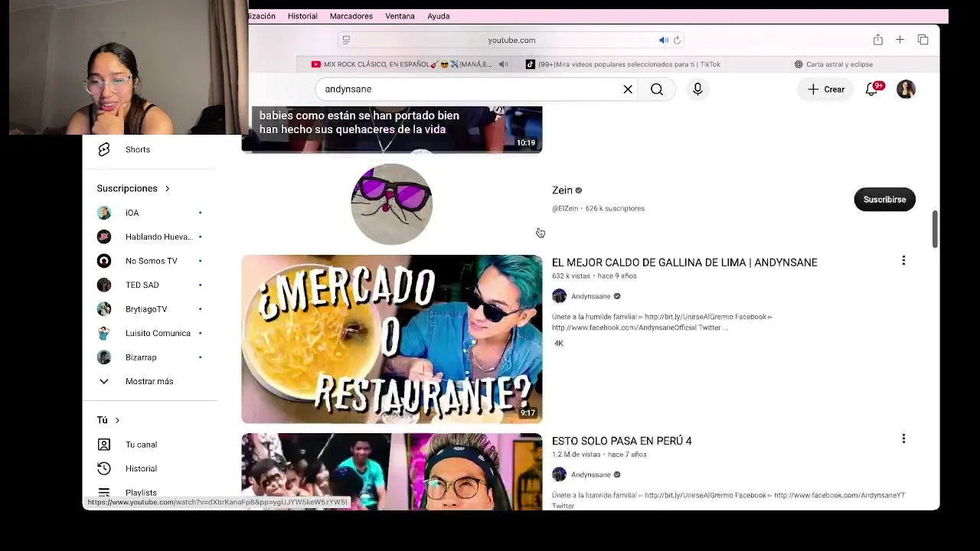
Task: Open Safari share button
Action: pos(878,40)
